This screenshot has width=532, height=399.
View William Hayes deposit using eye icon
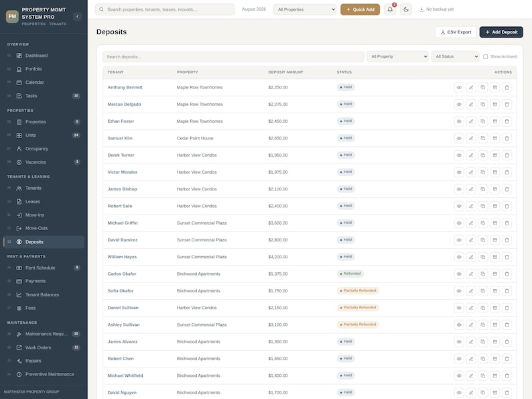click(x=459, y=257)
